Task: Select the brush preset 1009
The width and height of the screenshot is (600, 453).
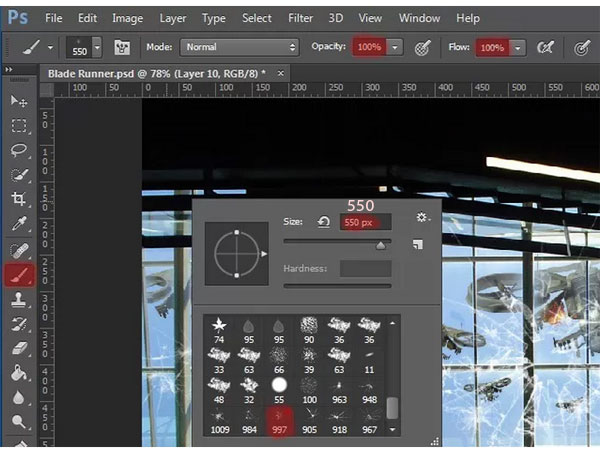Action: pyautogui.click(x=220, y=421)
